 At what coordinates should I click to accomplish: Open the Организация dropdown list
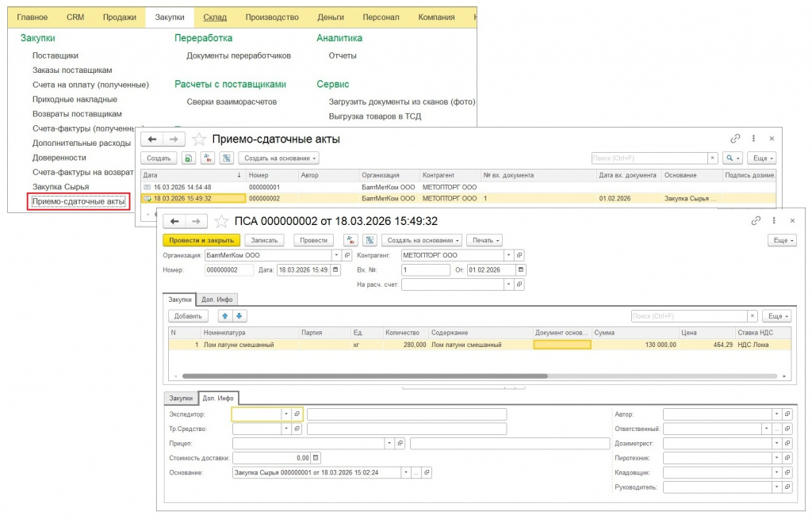336,255
